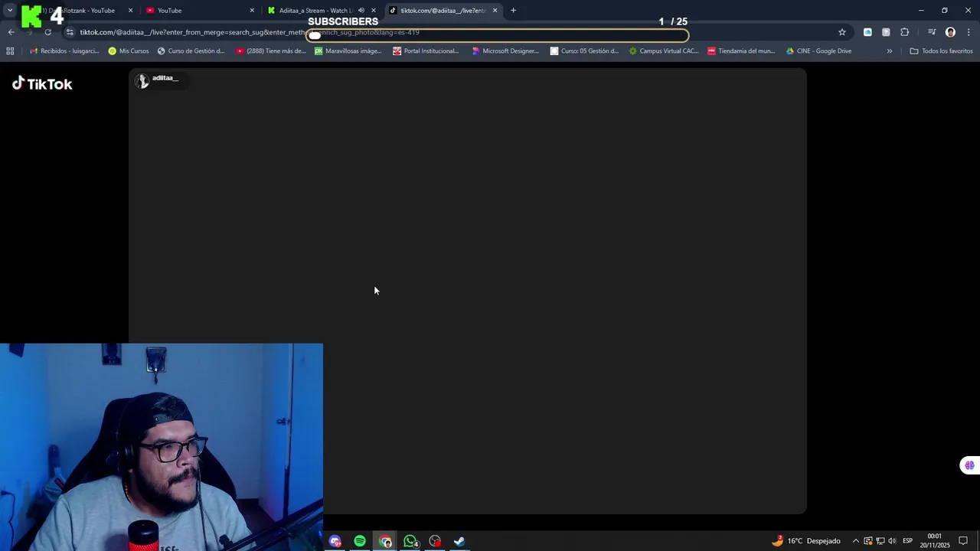
Task: Open CINE - Google Drive bookmark
Action: coord(818,51)
